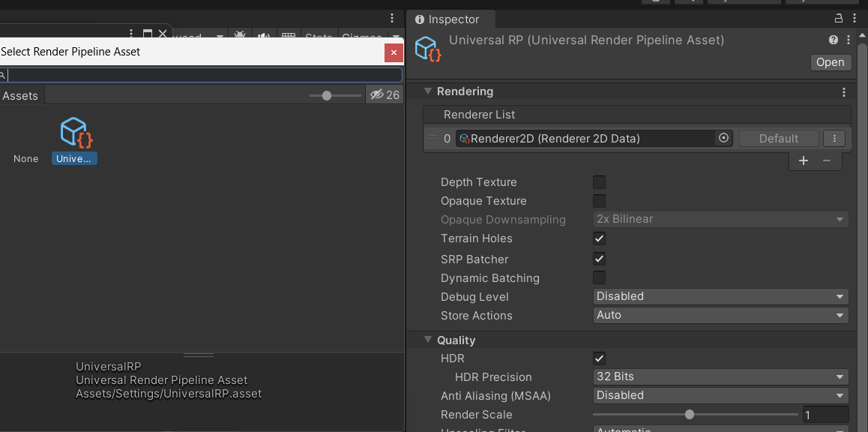Click the object picker circle for Renderer2D
This screenshot has width=868, height=432.
(723, 138)
